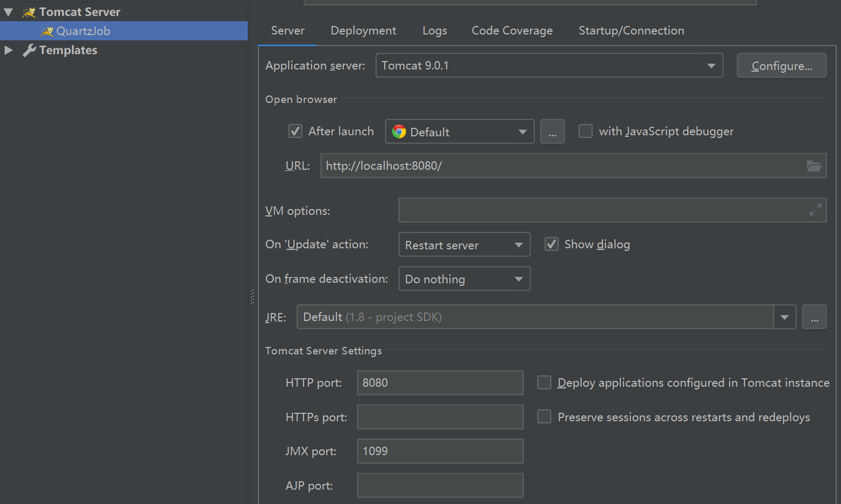Enable Deploy applications configured in Tomcat instance
This screenshot has width=841, height=504.
(544, 383)
